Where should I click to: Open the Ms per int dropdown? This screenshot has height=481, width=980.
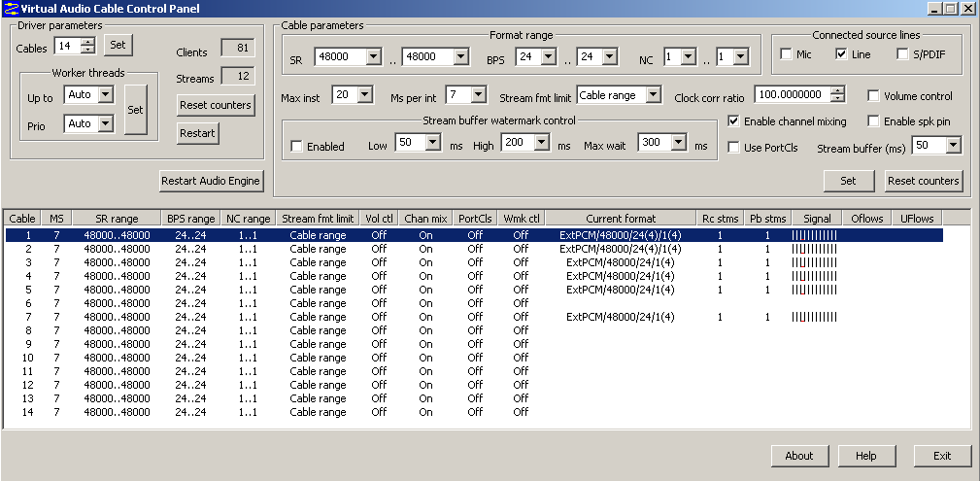[x=478, y=95]
